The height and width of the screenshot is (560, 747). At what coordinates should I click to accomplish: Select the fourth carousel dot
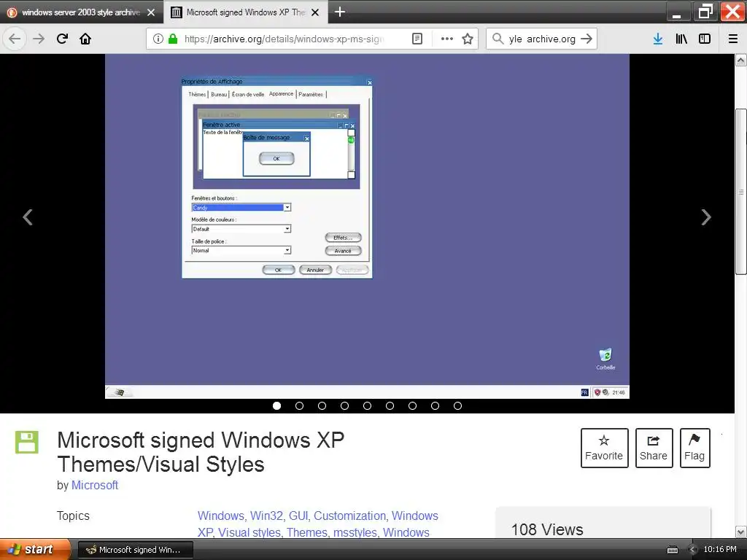tap(344, 405)
